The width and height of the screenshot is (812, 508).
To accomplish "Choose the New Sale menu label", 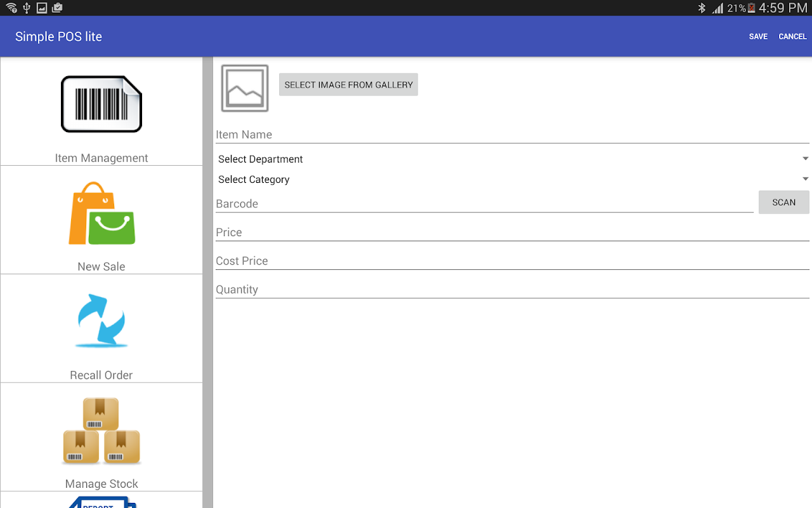I will click(101, 267).
